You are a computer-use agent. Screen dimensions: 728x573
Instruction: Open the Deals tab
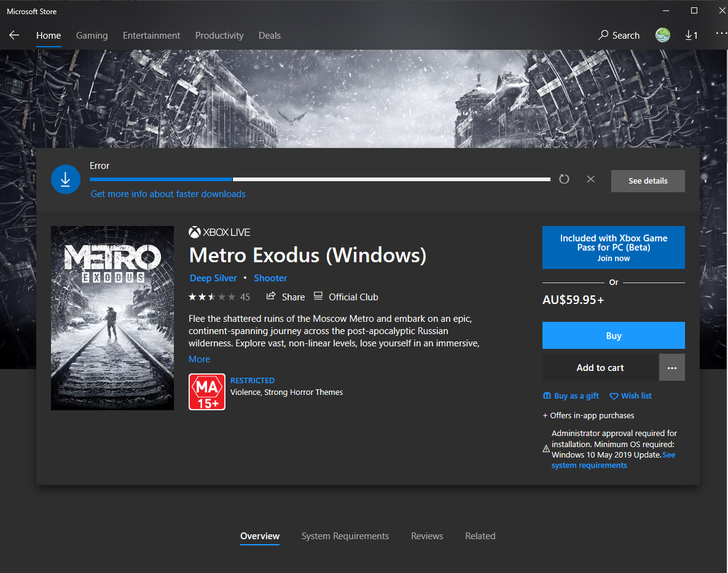270,35
